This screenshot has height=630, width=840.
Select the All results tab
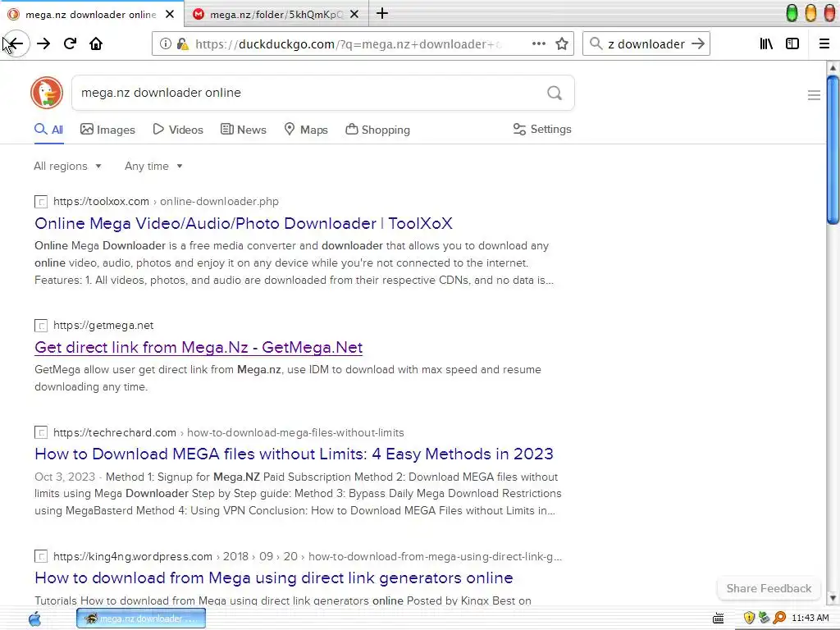48,130
